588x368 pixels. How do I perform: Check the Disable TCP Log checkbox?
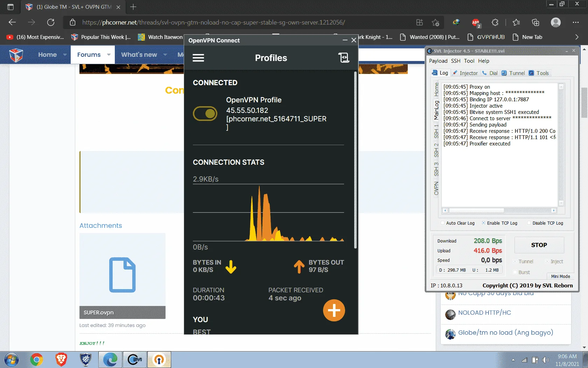click(529, 223)
